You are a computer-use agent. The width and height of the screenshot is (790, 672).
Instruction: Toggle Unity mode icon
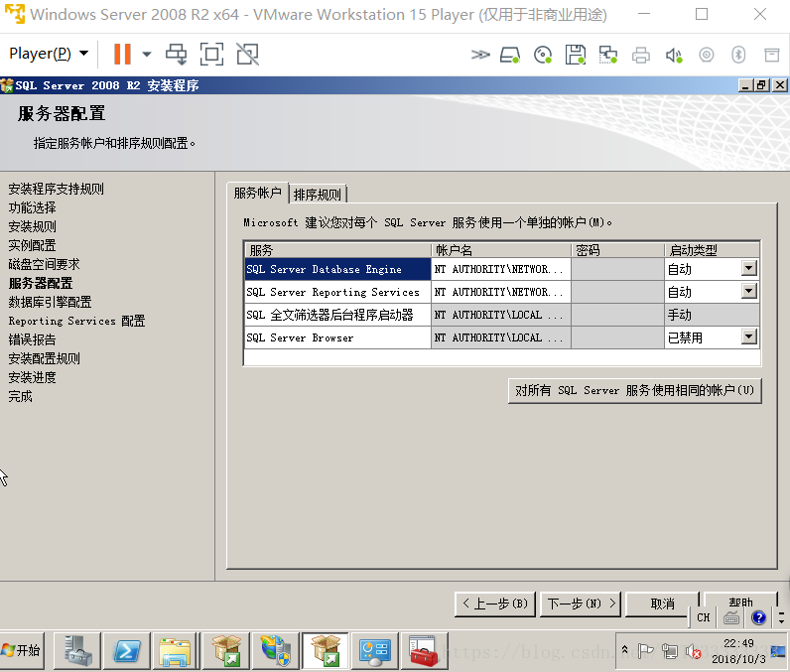247,54
